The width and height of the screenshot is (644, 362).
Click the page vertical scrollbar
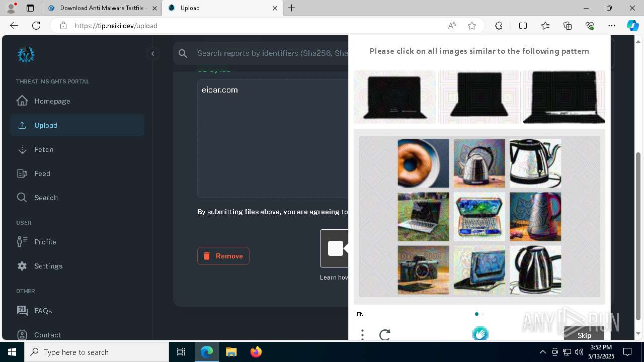(638, 235)
